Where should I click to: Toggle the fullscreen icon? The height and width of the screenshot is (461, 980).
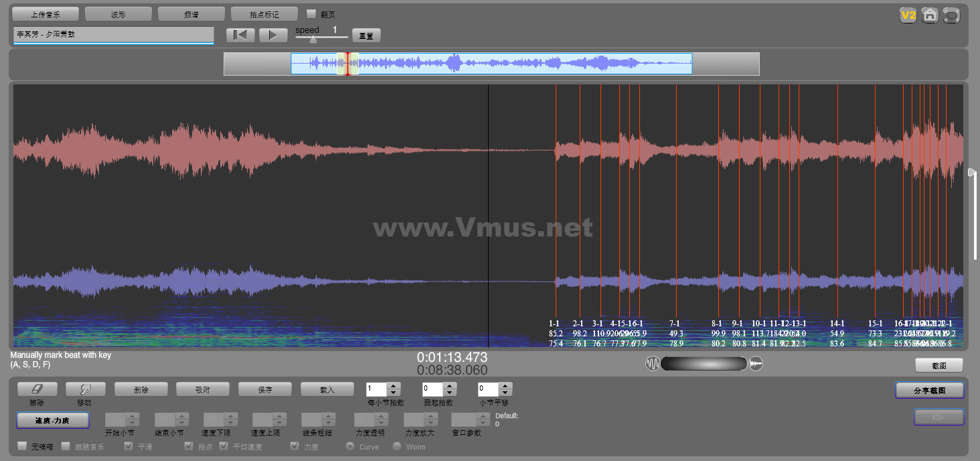[951, 15]
